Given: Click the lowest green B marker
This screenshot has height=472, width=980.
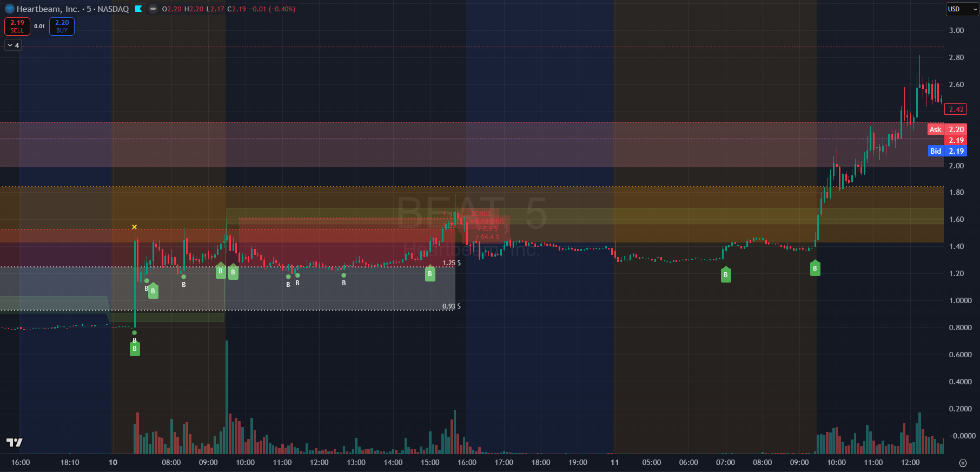Looking at the screenshot, I should pos(135,349).
